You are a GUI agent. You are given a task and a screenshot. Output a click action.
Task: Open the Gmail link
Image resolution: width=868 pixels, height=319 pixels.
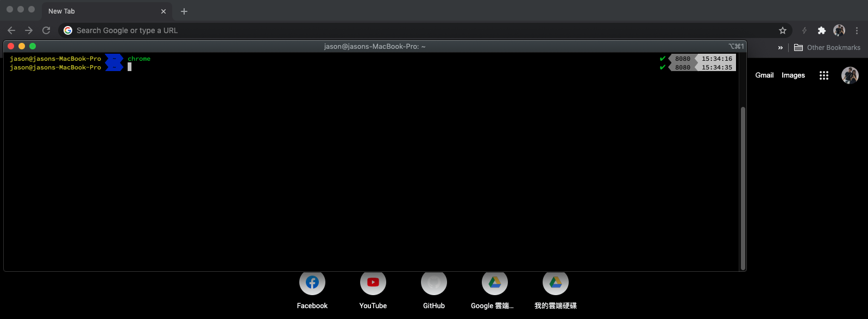[x=764, y=75]
